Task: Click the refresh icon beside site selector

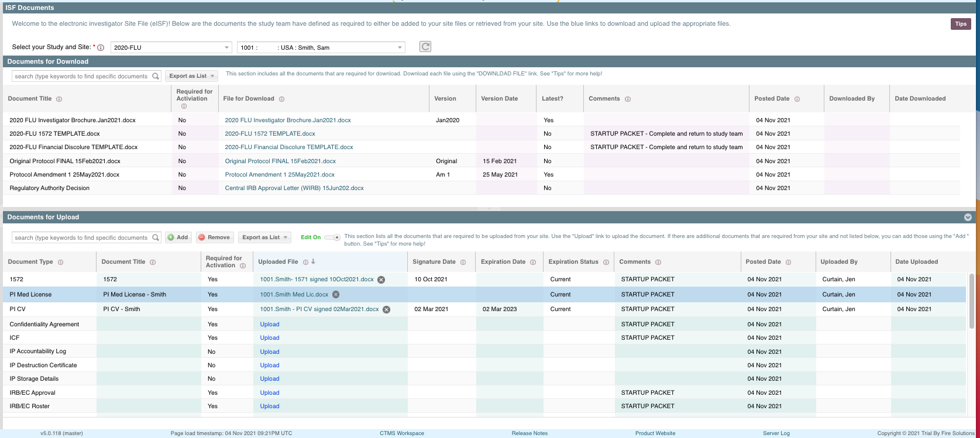Action: pyautogui.click(x=425, y=47)
